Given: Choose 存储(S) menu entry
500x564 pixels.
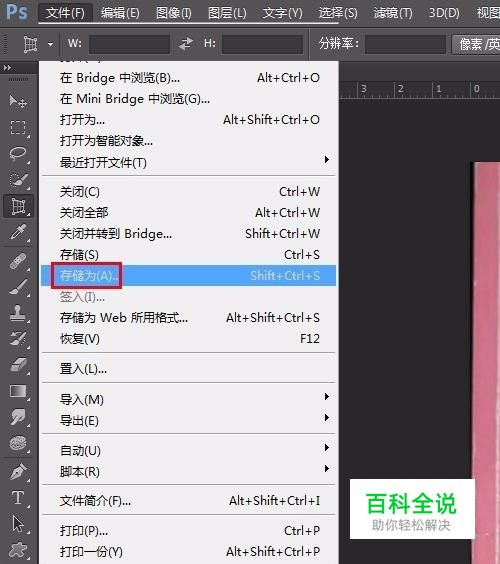Looking at the screenshot, I should pos(189,255).
